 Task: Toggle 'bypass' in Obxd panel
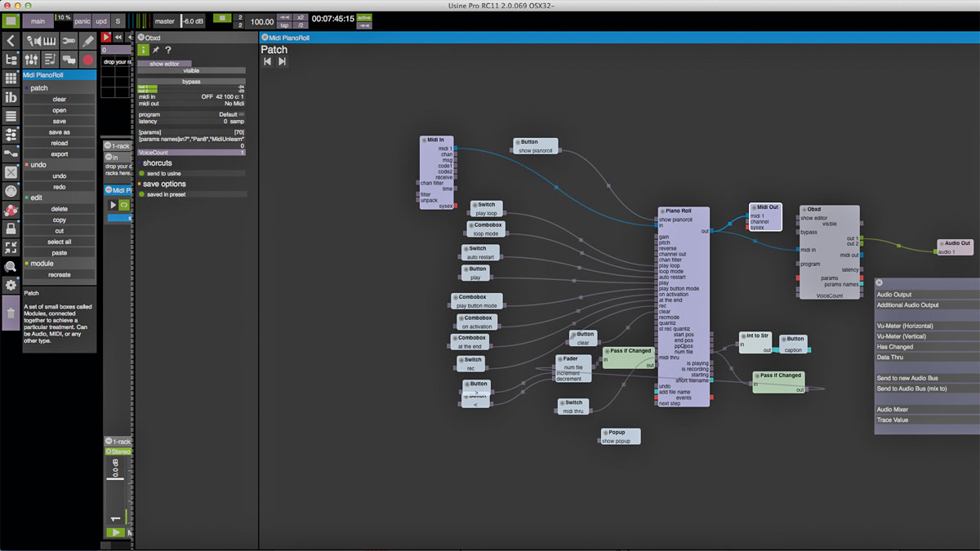(191, 82)
